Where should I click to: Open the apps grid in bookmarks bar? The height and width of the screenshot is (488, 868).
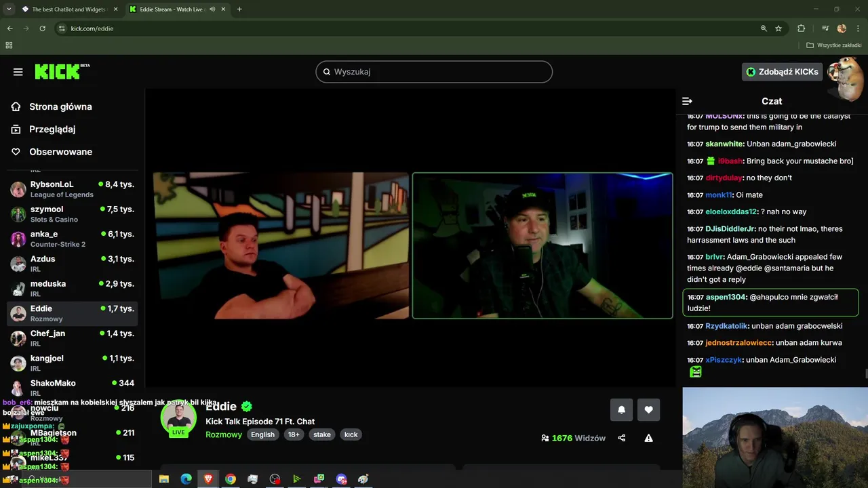click(9, 45)
